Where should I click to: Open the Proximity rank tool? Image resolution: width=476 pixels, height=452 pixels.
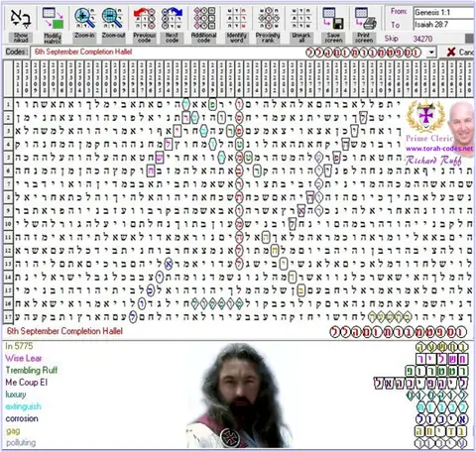pos(268,18)
